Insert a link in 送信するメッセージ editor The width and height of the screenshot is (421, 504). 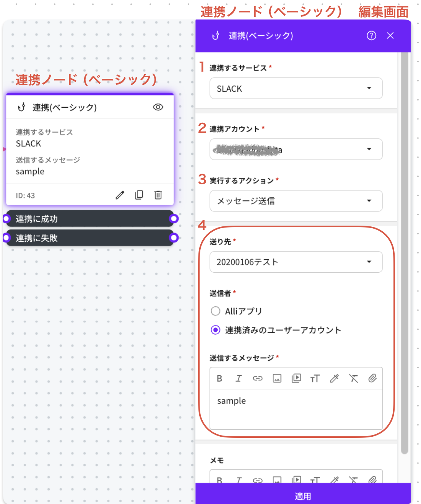[x=258, y=379]
